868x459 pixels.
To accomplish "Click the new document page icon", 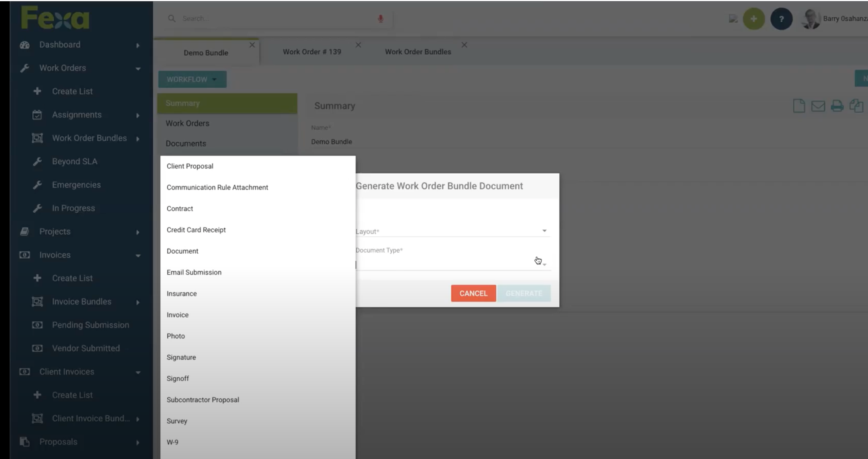I will (799, 106).
